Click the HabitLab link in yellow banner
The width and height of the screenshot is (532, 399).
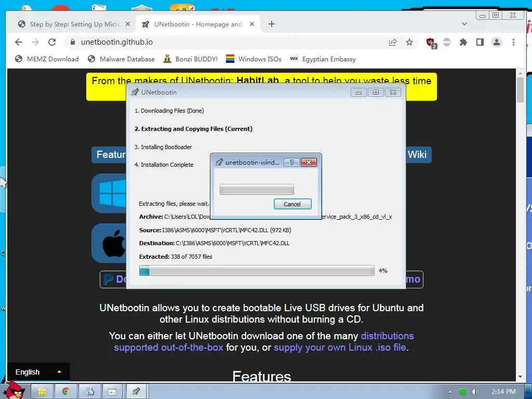tap(258, 81)
